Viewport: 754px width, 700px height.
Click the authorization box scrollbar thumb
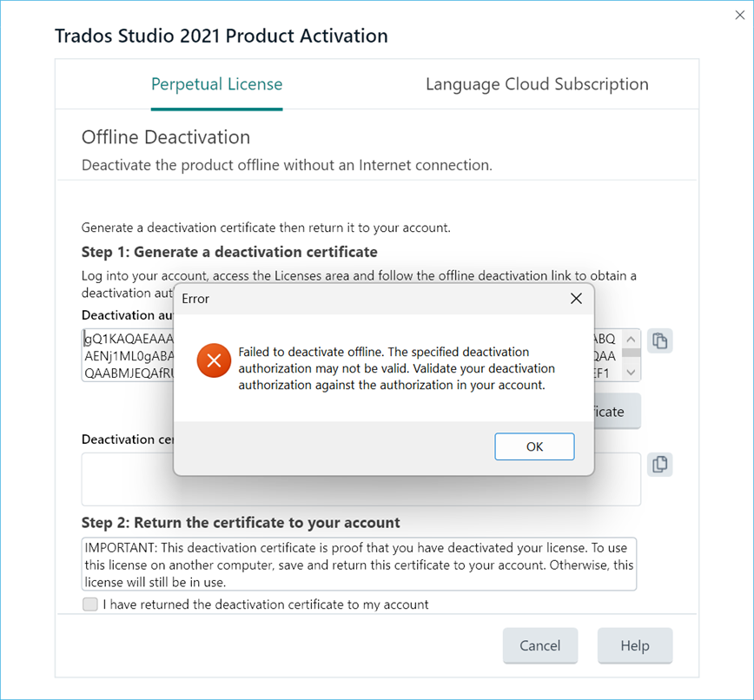[x=631, y=353]
